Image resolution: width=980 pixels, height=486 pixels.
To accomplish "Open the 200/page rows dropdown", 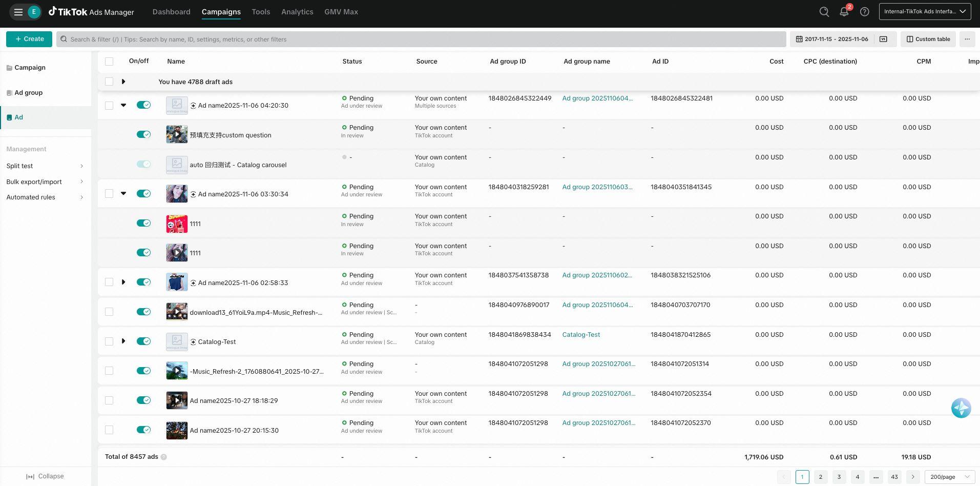I will 949,477.
